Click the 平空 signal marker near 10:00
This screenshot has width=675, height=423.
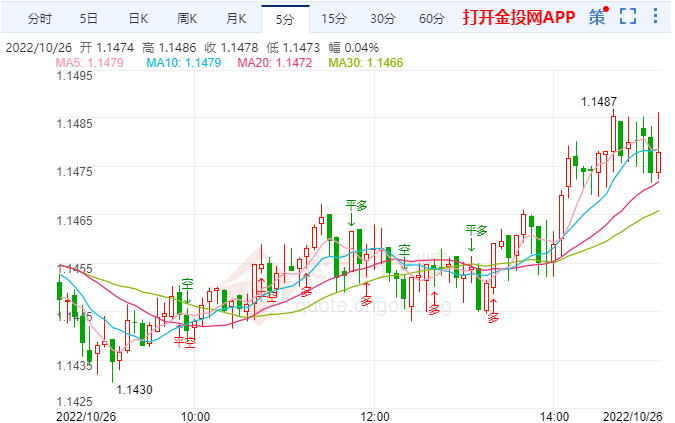(185, 342)
